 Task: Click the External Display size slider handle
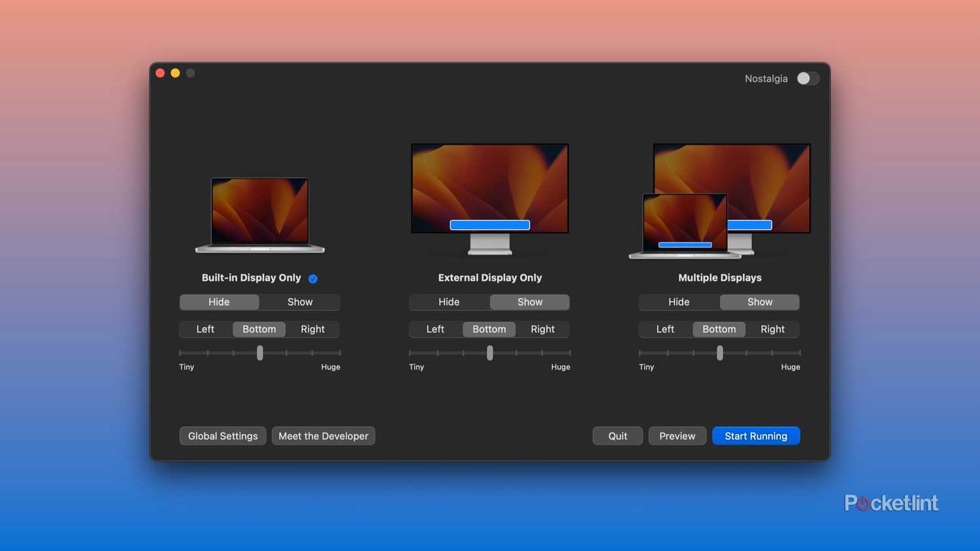pos(490,353)
